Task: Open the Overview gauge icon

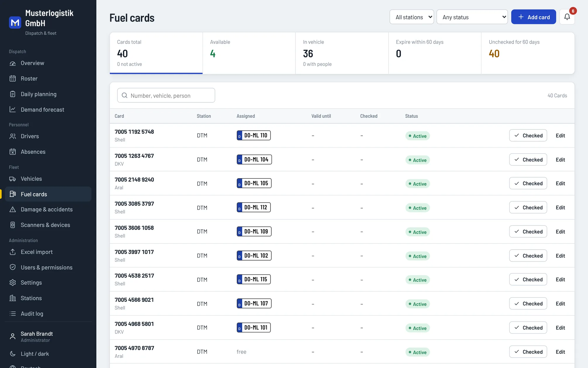Action: (x=13, y=63)
